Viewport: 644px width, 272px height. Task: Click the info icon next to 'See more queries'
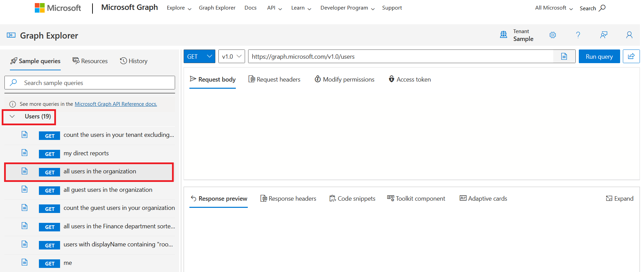pos(13,104)
